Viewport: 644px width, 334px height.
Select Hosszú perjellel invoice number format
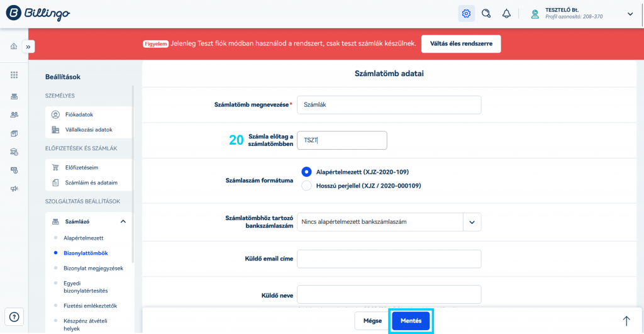(x=306, y=186)
